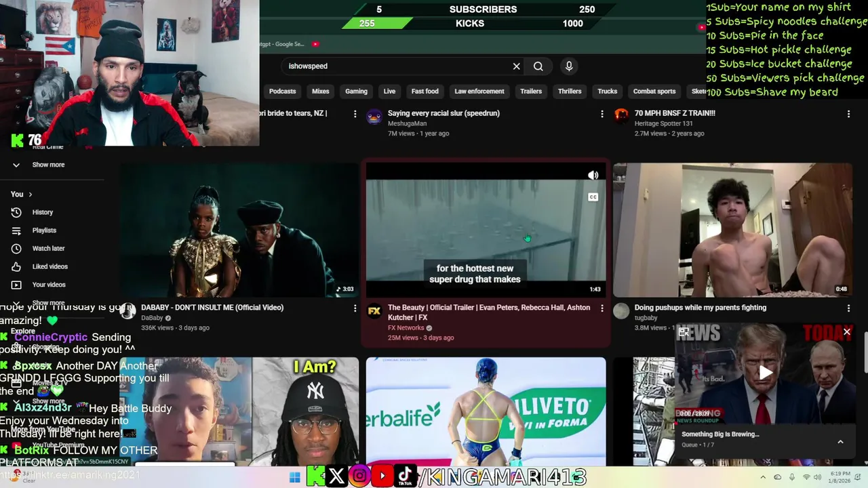Viewport: 868px width, 488px height.
Task: Go to tugbaby channel name
Action: click(x=646, y=318)
